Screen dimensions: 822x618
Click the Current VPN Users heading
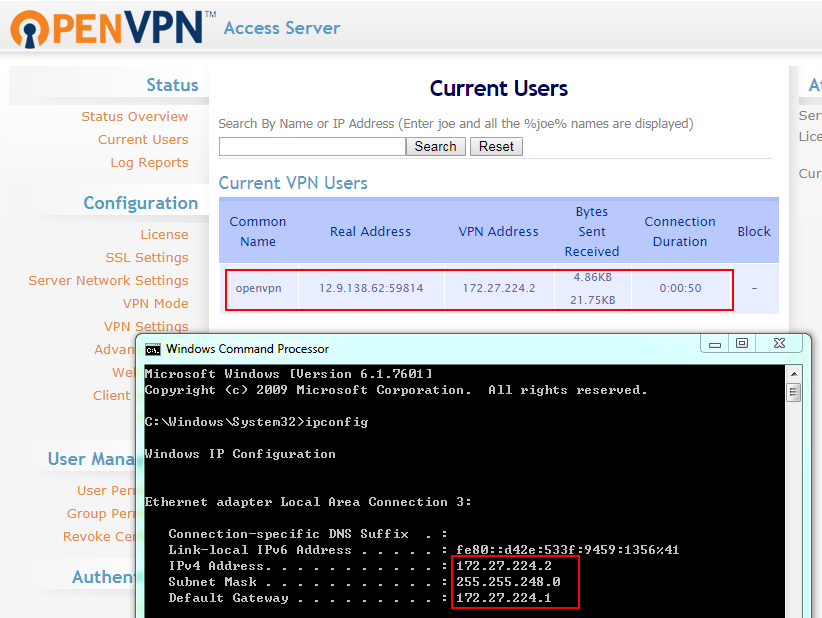coord(293,183)
